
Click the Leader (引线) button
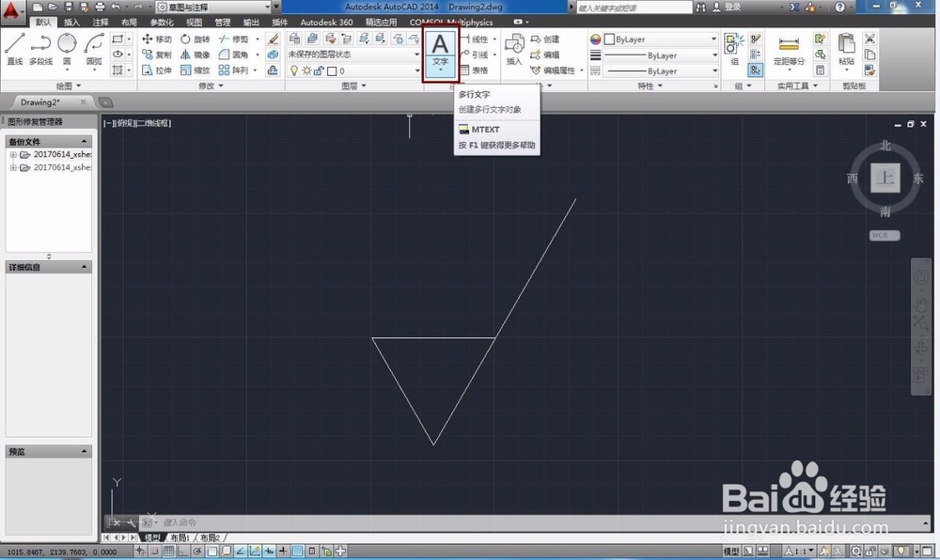click(x=475, y=54)
